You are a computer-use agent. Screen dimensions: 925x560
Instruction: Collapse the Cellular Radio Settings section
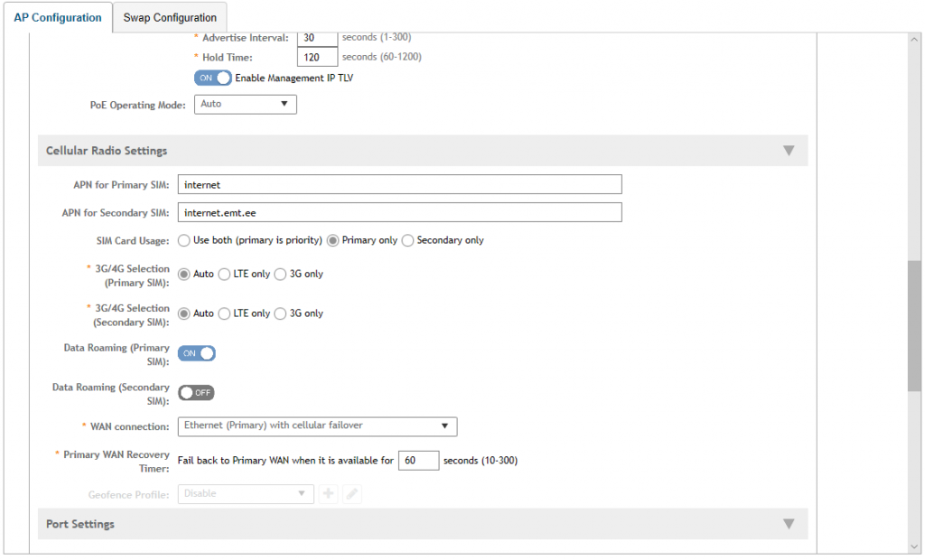(789, 151)
